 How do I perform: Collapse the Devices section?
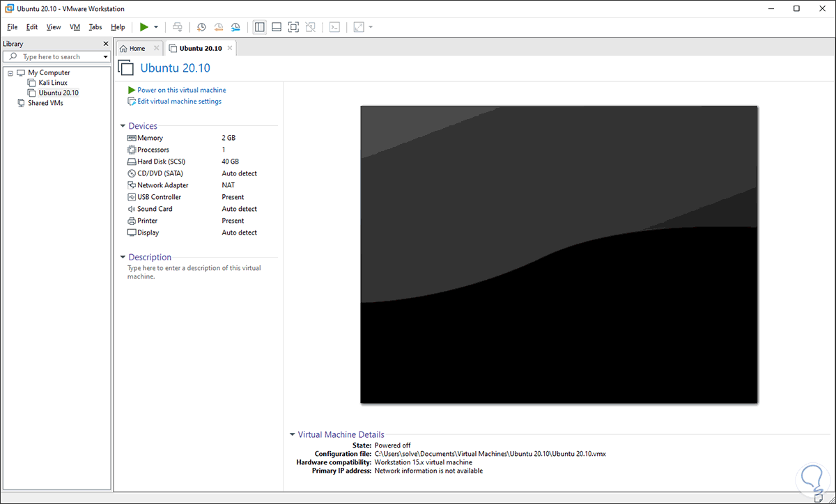(123, 126)
